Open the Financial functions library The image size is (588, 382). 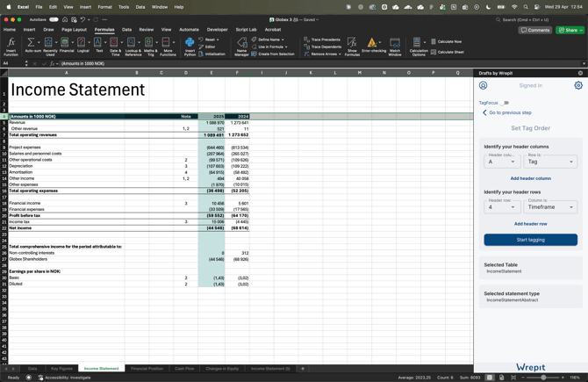pyautogui.click(x=67, y=45)
